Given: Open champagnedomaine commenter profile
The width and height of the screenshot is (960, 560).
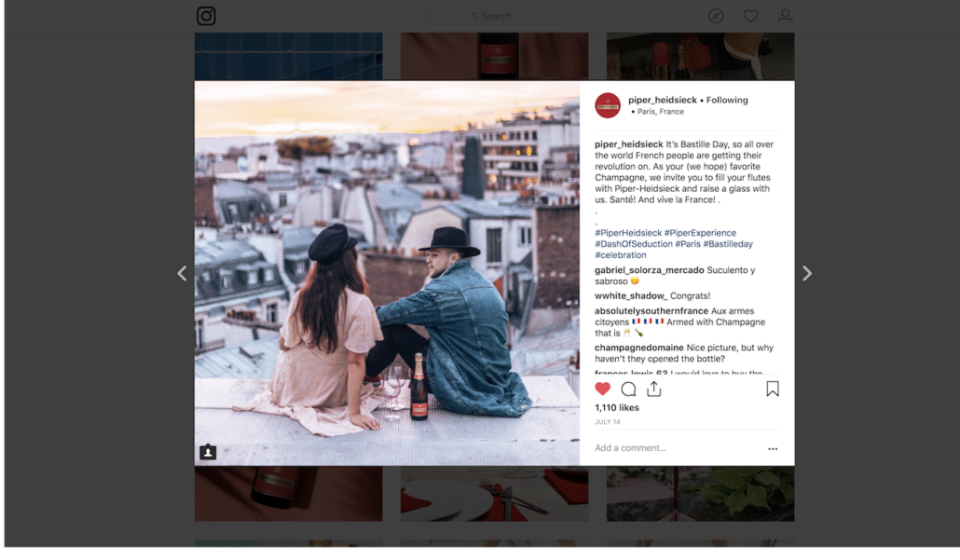Looking at the screenshot, I should (x=639, y=348).
